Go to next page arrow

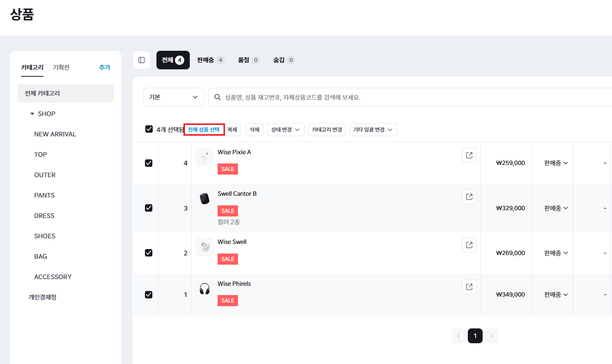click(x=492, y=336)
